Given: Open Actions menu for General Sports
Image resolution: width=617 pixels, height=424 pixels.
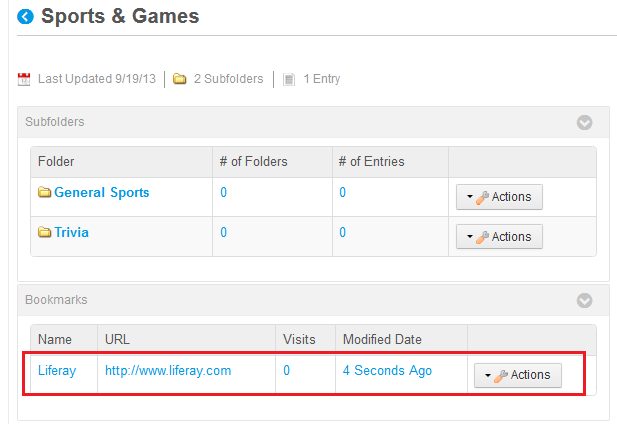Looking at the screenshot, I should (499, 197).
